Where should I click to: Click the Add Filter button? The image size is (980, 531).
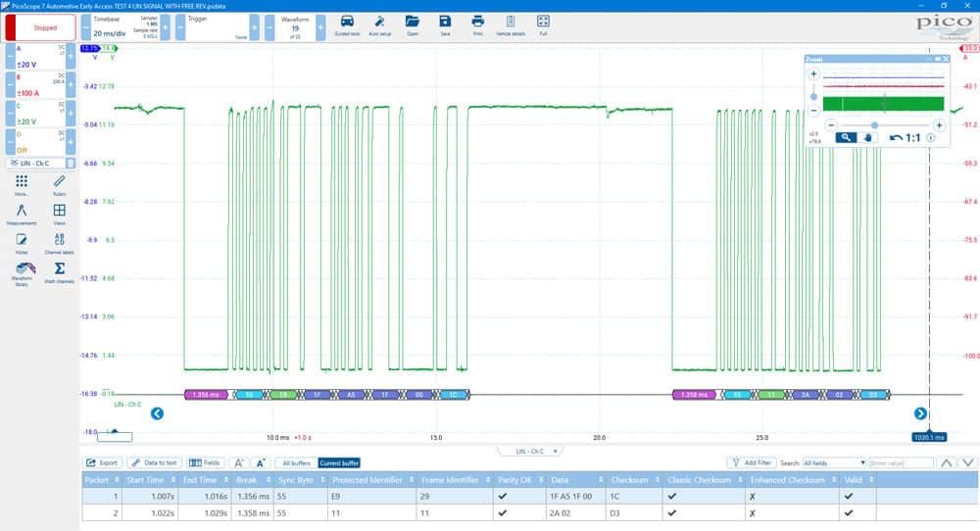click(752, 462)
